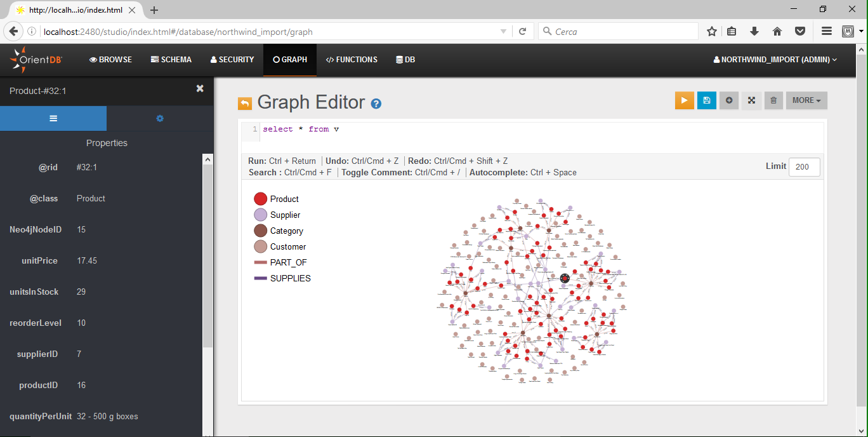The width and height of the screenshot is (868, 437).
Task: Click the Graph Editor help question mark
Action: pos(376,104)
